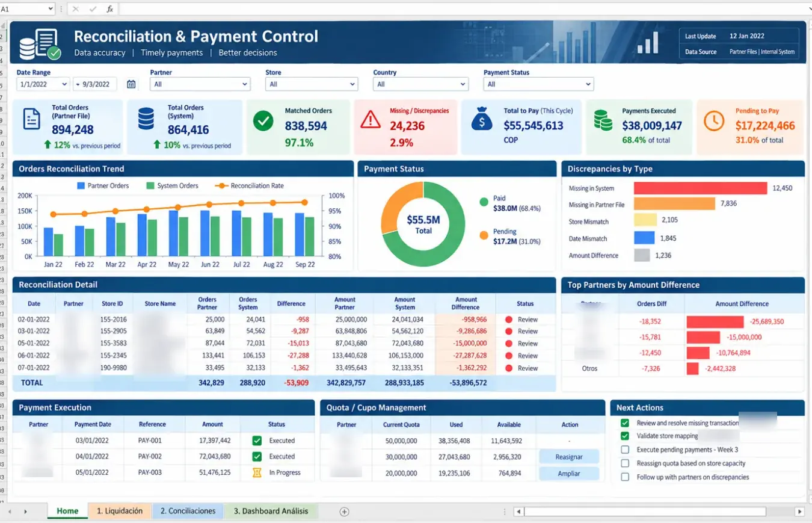Click the Matched Orders green check icon
Image resolution: width=812 pixels, height=523 pixels.
click(x=263, y=120)
